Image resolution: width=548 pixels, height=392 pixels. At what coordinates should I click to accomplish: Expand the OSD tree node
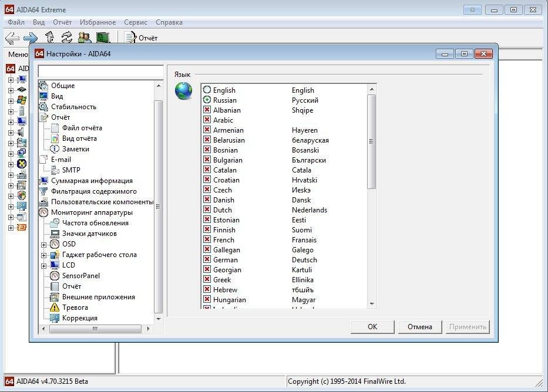(x=44, y=245)
